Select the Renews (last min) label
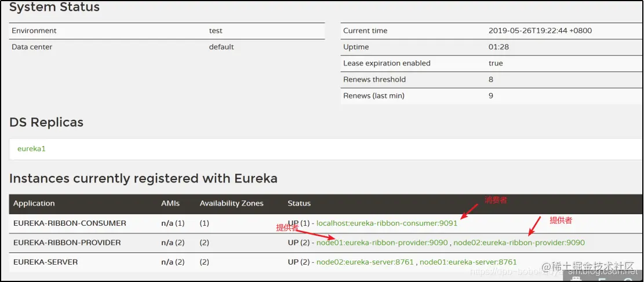Screen dimensions: 644x282 click(x=374, y=96)
